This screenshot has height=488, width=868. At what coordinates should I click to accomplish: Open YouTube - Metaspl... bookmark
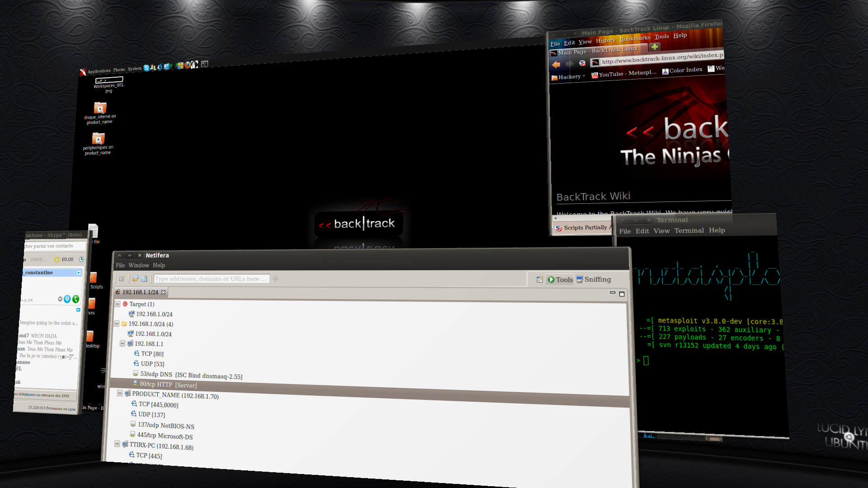[x=624, y=73]
